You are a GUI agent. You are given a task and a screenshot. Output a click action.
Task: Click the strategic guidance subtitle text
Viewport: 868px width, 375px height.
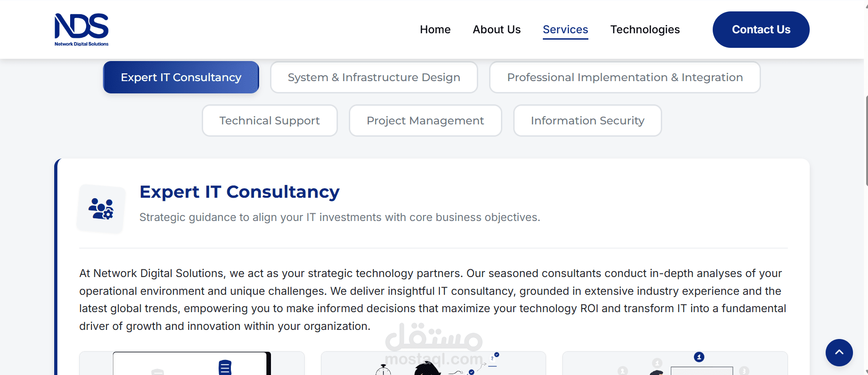tap(340, 217)
